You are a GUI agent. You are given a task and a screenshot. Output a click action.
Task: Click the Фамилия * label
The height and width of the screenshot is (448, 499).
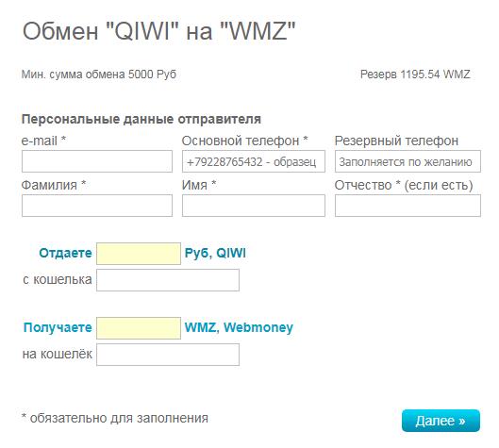[x=54, y=185]
